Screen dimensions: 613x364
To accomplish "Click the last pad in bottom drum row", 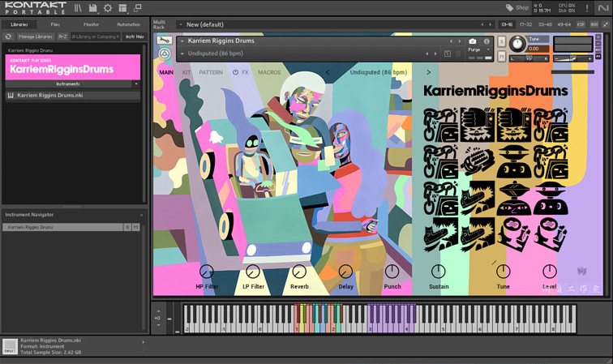I will [x=551, y=233].
